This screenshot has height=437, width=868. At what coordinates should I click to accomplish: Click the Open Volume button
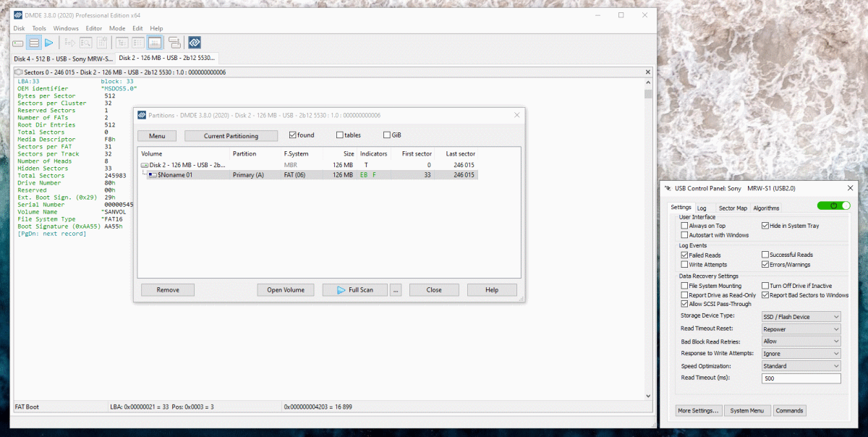tap(286, 290)
